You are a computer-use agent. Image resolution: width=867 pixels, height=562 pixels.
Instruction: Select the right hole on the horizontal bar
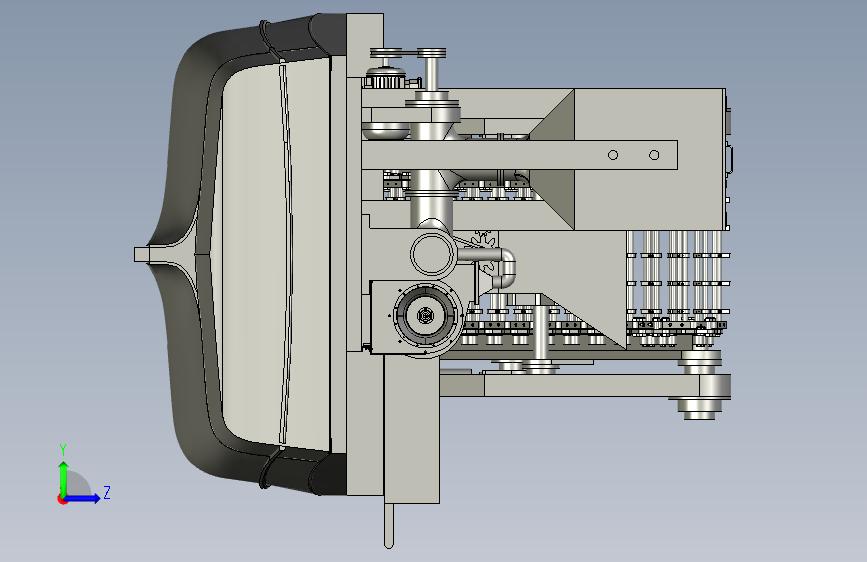[x=654, y=155]
